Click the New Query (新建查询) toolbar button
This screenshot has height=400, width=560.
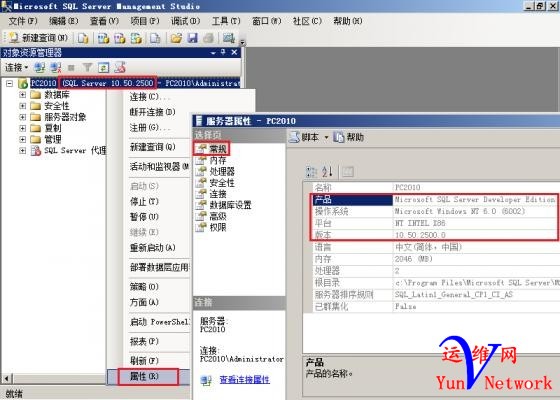click(38, 38)
